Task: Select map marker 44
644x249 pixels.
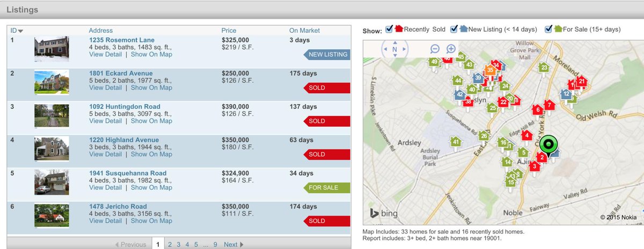Action: point(458,81)
